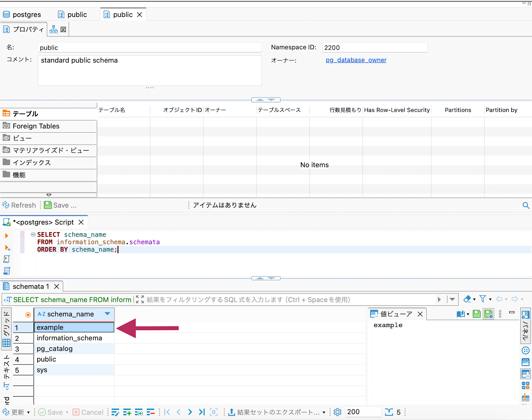This screenshot has height=420, width=532.
Task: Toggle the aggregate calc panel icon
Action: coord(526,386)
